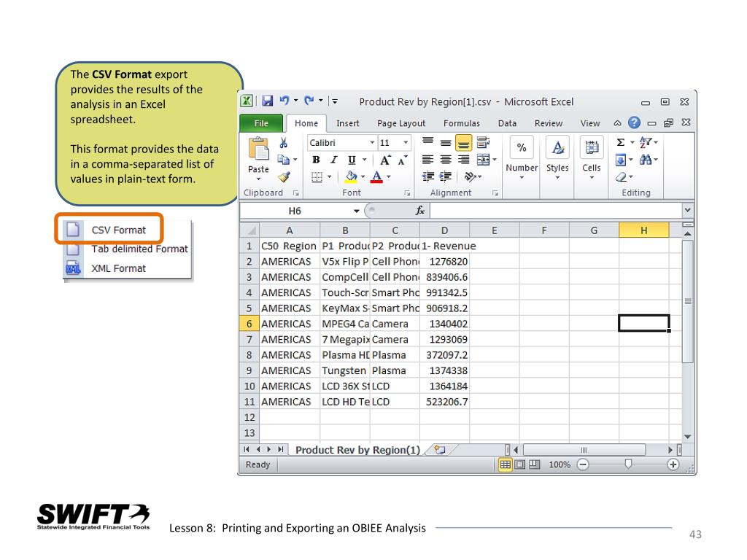This screenshot has height=560, width=747.
Task: Switch to the Insert tab
Action: [348, 123]
